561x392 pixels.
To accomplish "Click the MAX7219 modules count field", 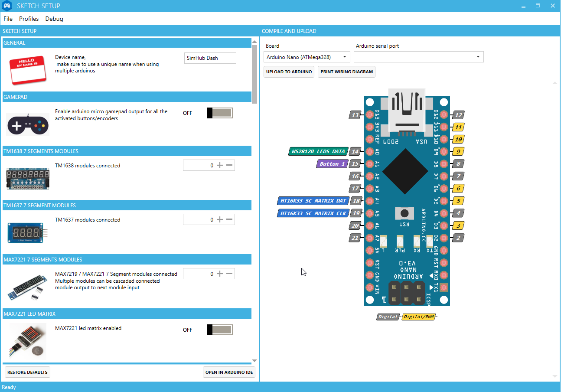I will point(209,274).
